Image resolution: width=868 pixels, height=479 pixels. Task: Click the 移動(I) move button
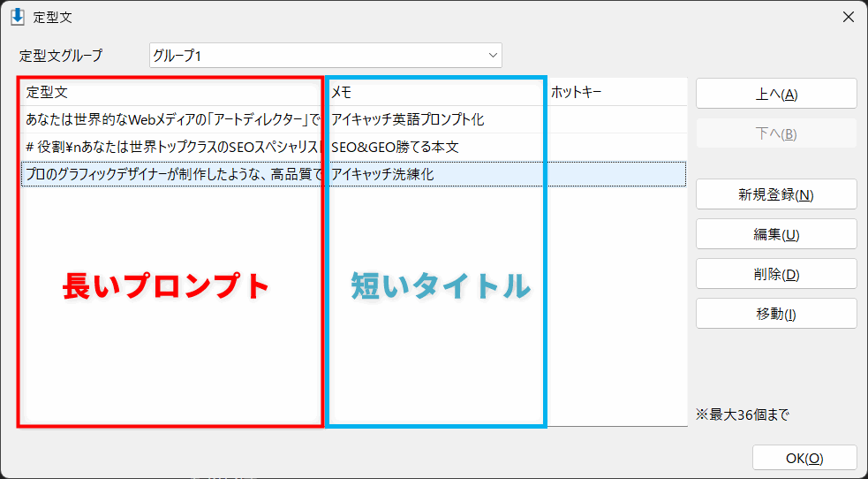point(776,314)
